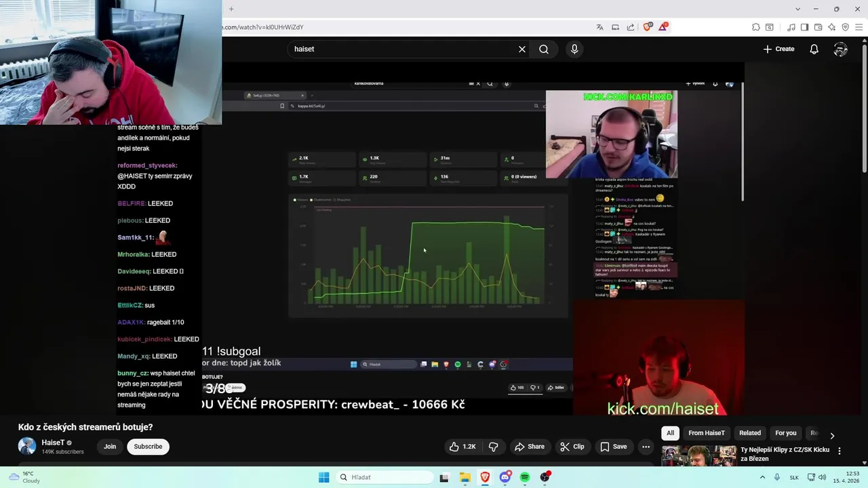Open the Brave VPN shield icon
The height and width of the screenshot is (488, 868).
pyautogui.click(x=845, y=27)
